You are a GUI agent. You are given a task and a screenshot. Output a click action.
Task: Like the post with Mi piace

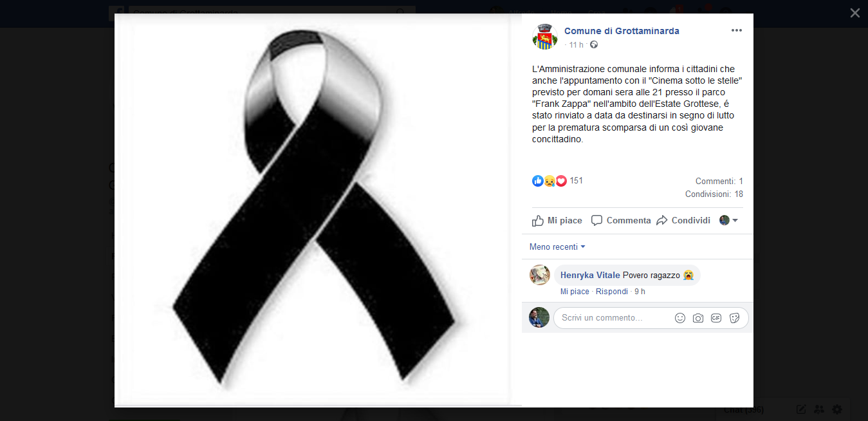click(x=557, y=221)
